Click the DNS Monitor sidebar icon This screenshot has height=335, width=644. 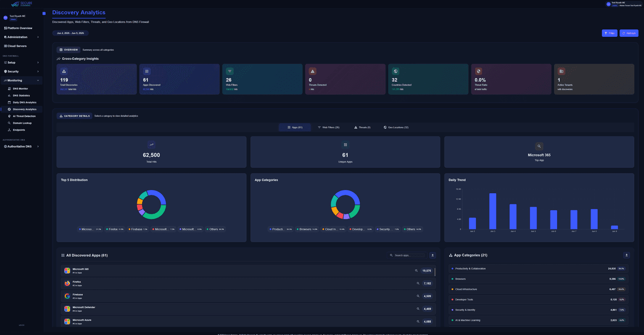pos(9,88)
